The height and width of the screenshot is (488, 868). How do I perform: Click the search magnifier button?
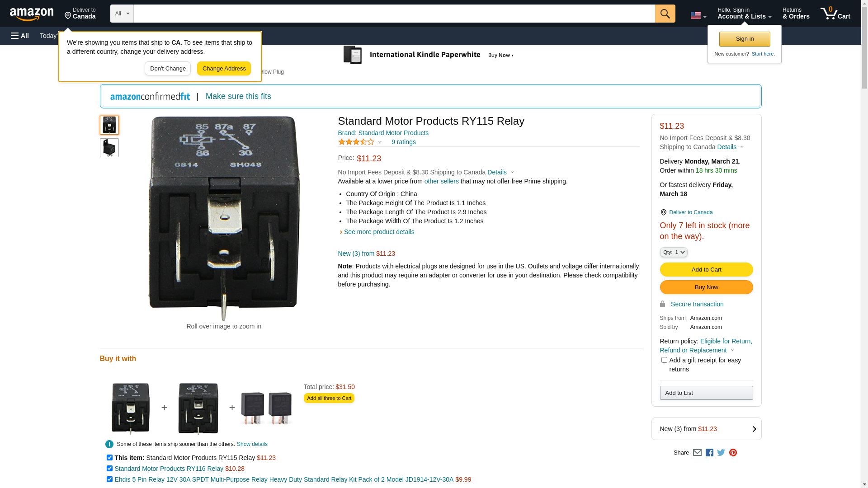point(665,14)
